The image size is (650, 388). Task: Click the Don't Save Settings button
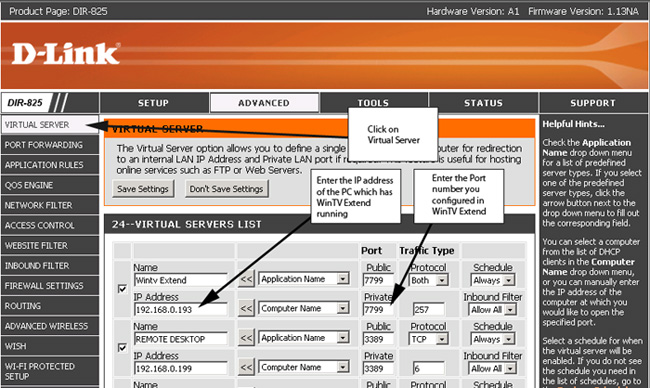tap(226, 189)
